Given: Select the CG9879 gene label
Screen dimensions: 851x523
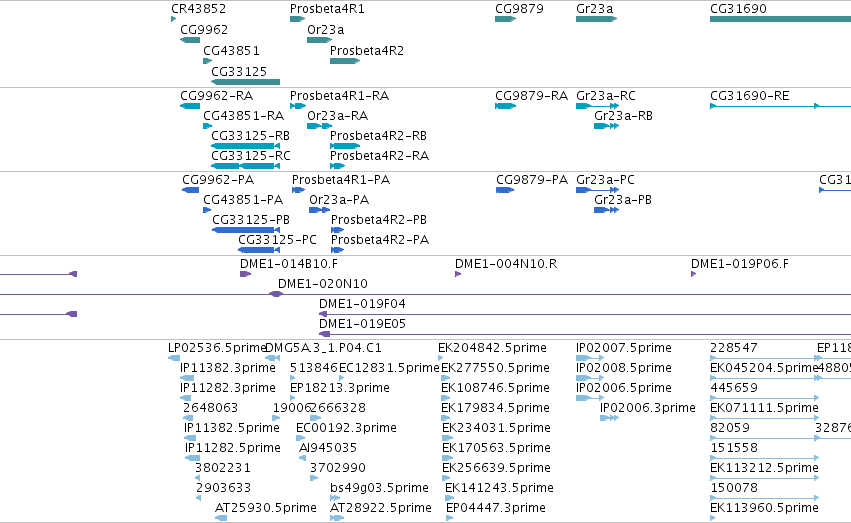Looking at the screenshot, I should [x=519, y=9].
